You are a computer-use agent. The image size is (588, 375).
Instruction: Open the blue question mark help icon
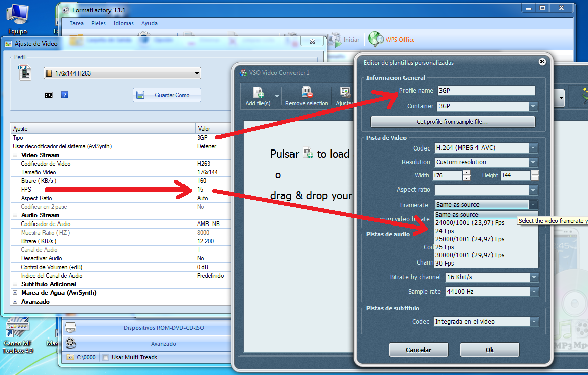tap(65, 95)
